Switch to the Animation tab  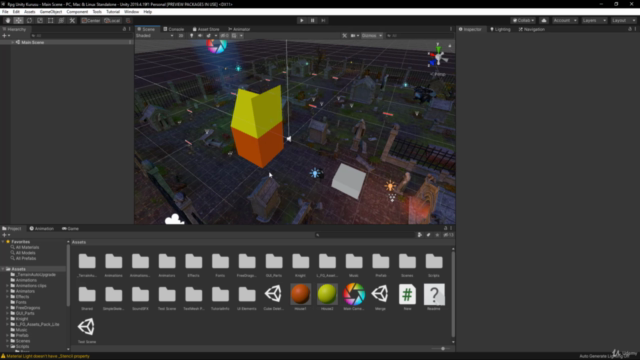42,229
